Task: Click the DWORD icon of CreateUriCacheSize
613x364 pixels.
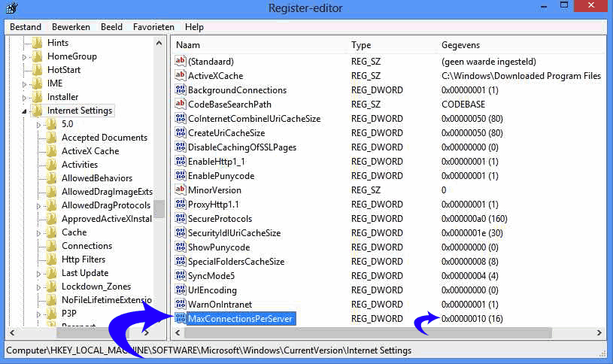Action: (x=181, y=132)
